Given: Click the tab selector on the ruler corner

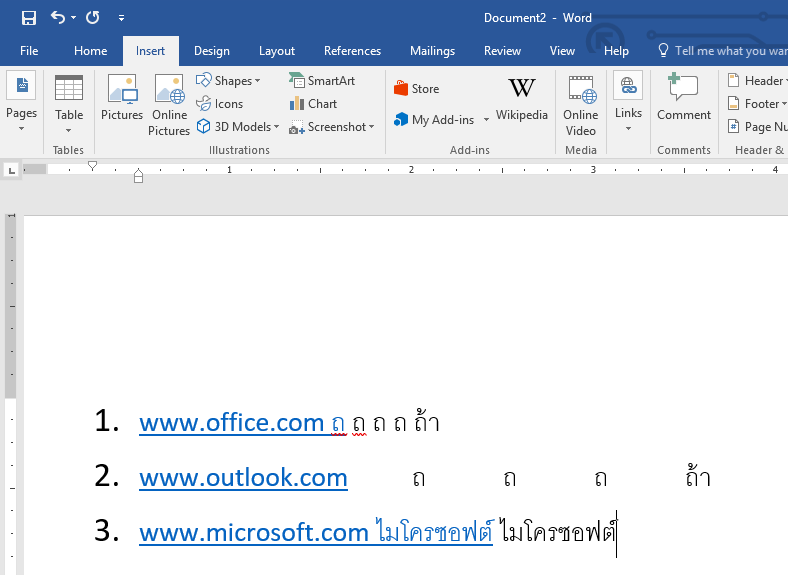Looking at the screenshot, I should point(11,170).
